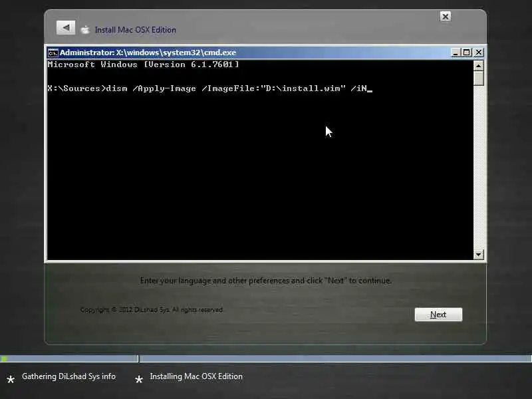Image resolution: width=532 pixels, height=399 pixels.
Task: Click the 'Install Mac OSX Edition' title text
Action: click(136, 30)
